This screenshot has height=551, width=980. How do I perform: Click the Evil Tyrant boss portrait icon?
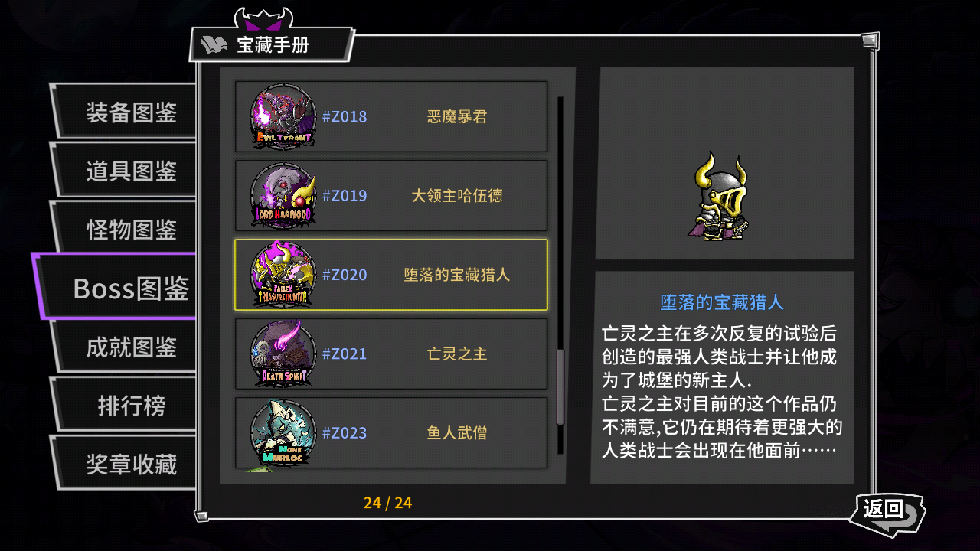[x=283, y=116]
